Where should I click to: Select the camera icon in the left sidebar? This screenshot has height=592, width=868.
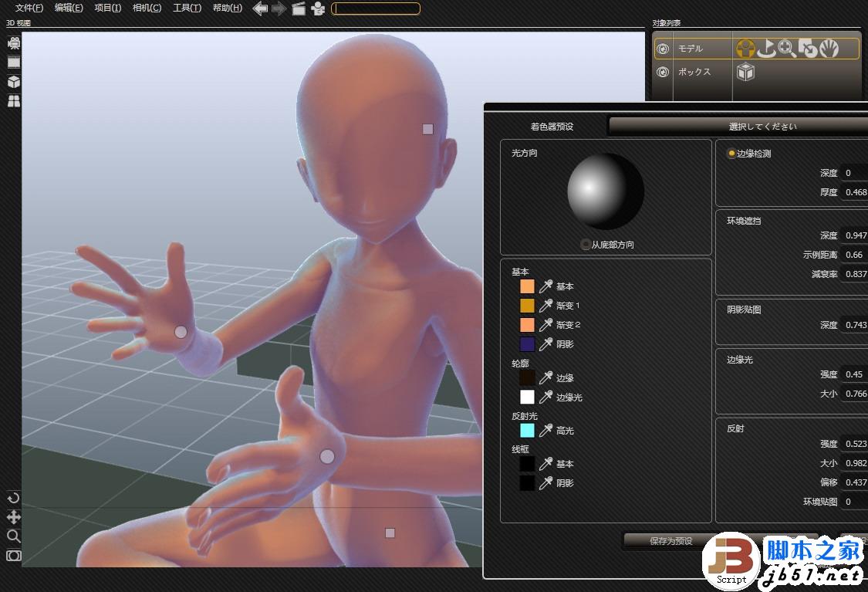click(x=12, y=42)
